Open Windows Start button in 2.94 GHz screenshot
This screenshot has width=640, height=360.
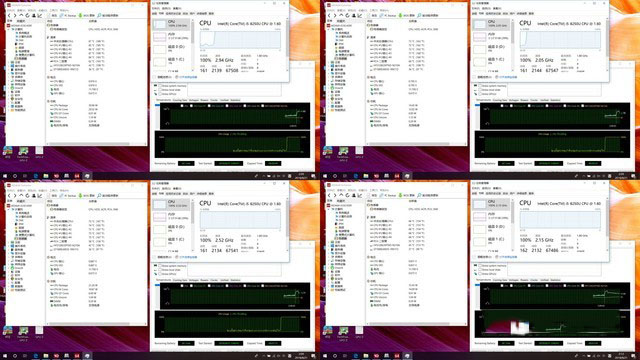coord(5,176)
